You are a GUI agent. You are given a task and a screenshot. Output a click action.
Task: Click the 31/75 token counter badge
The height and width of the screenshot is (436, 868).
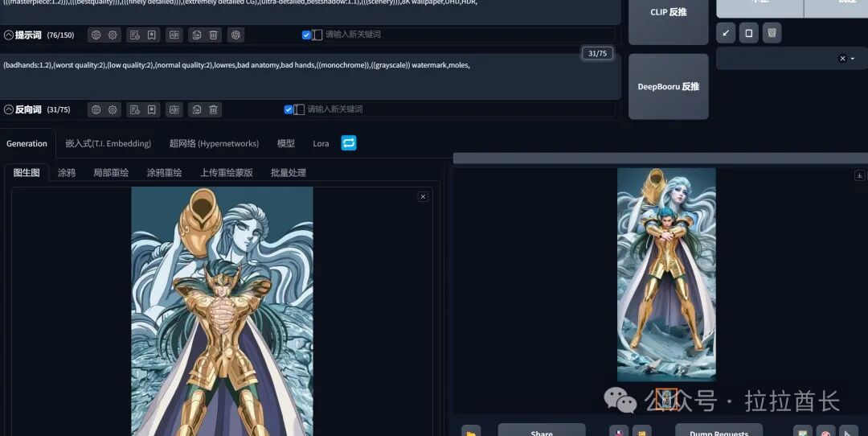point(597,53)
